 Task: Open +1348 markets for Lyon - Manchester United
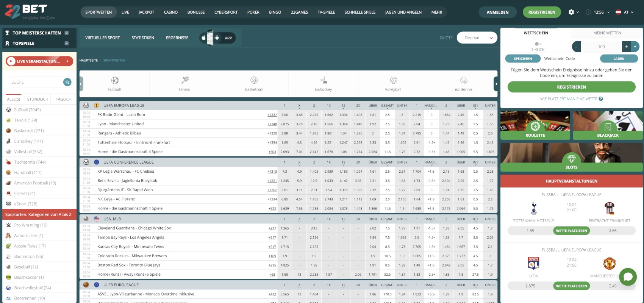pos(272,124)
